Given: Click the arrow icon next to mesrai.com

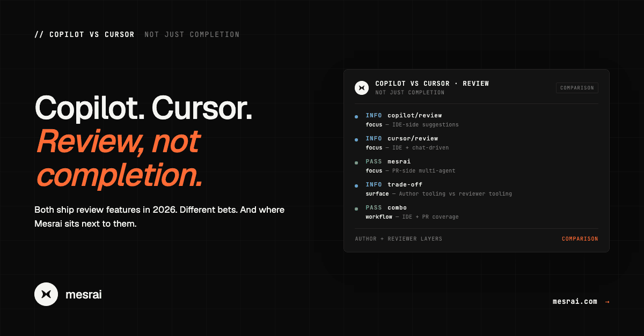Looking at the screenshot, I should (607, 302).
